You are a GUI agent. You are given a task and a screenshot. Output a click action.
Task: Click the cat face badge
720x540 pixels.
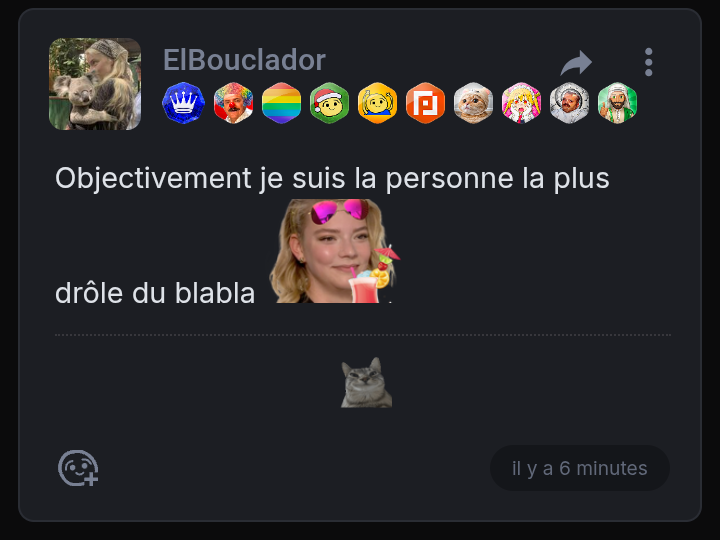point(473,103)
